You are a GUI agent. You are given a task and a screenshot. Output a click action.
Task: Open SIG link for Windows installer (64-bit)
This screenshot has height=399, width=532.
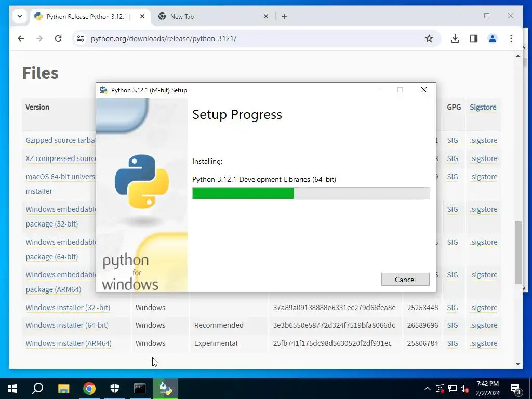[453, 325]
